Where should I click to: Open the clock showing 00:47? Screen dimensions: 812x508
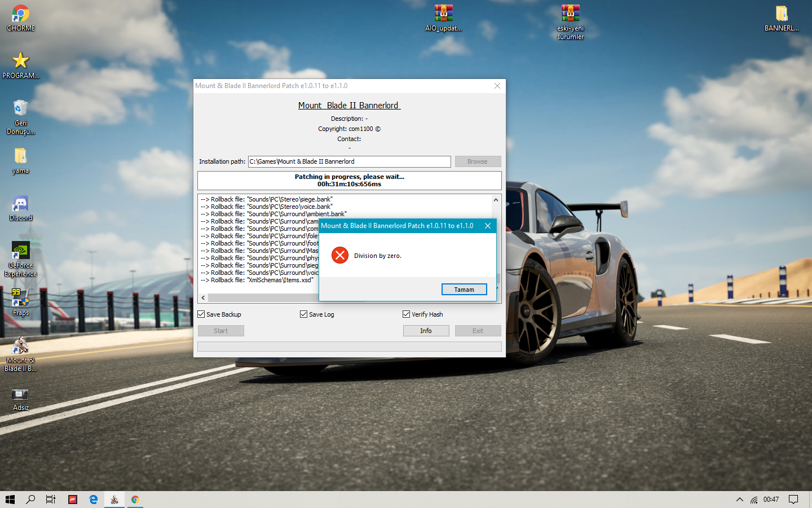[x=771, y=500]
